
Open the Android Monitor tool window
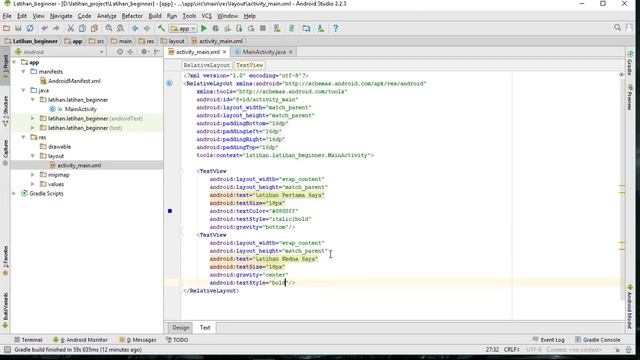(80, 340)
